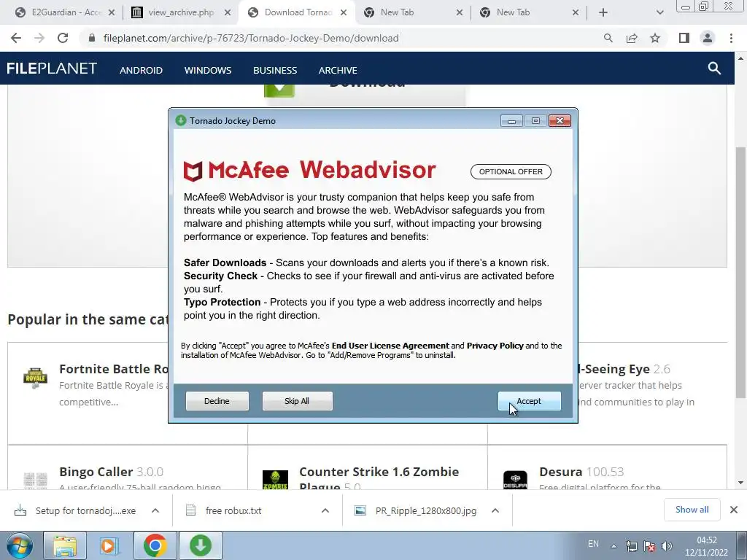
Task: Open Chrome side panel
Action: [684, 38]
